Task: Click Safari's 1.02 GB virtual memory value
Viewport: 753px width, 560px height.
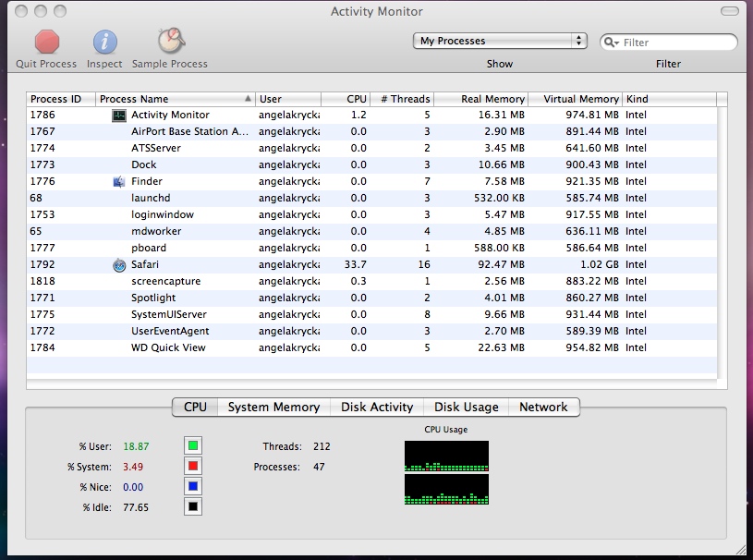Action: [x=601, y=264]
